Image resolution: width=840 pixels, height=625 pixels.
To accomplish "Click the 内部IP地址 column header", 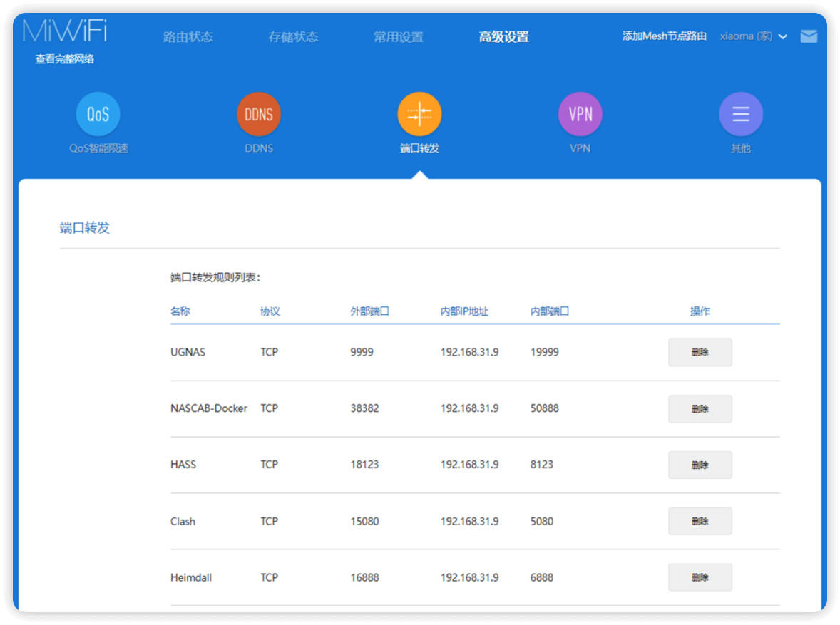I will (x=464, y=311).
